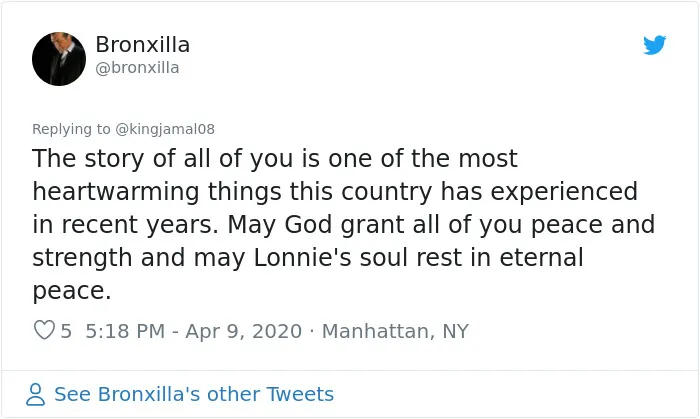This screenshot has height=419, width=700.
Task: Click the like count of 5
Action: 66,331
